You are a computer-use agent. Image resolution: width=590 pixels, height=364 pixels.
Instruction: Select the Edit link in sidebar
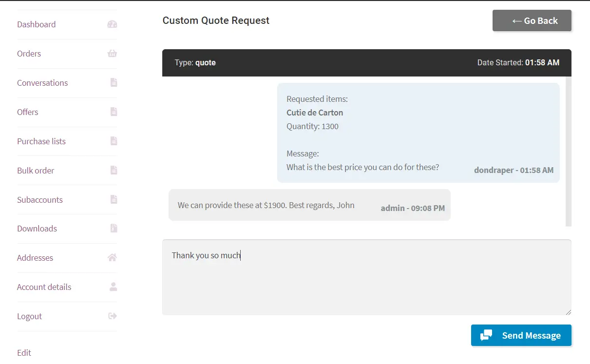click(x=24, y=353)
